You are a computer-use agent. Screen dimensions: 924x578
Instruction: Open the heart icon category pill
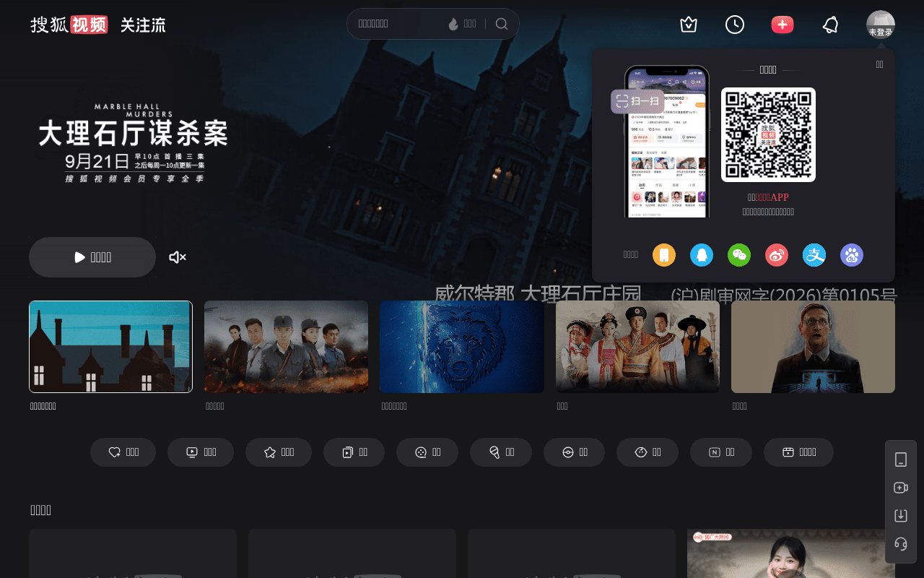click(x=123, y=452)
